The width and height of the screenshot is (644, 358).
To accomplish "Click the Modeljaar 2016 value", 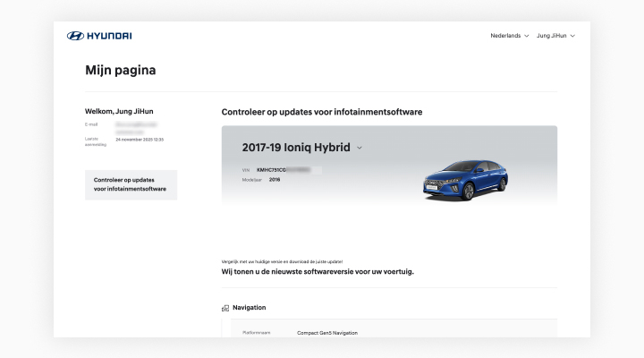I will coord(274,179).
